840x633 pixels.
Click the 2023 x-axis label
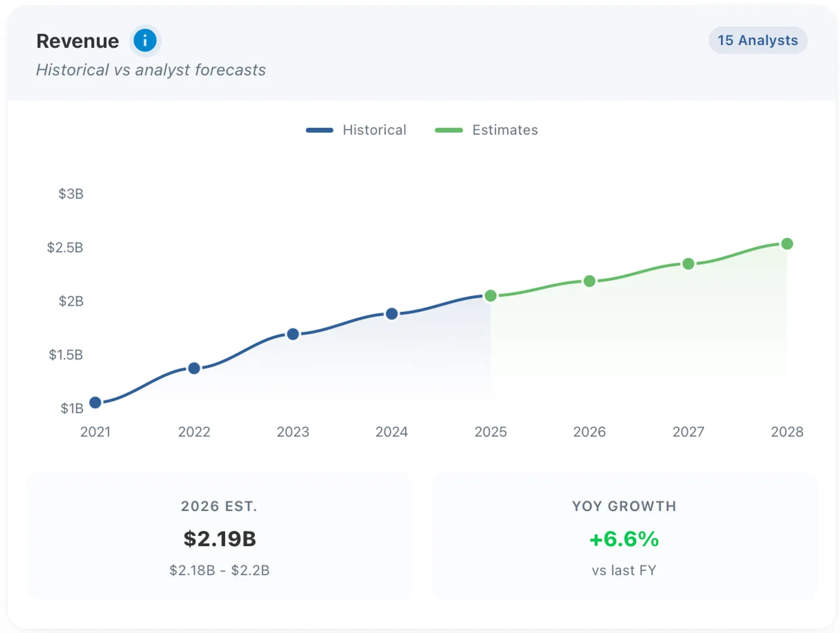tap(293, 432)
